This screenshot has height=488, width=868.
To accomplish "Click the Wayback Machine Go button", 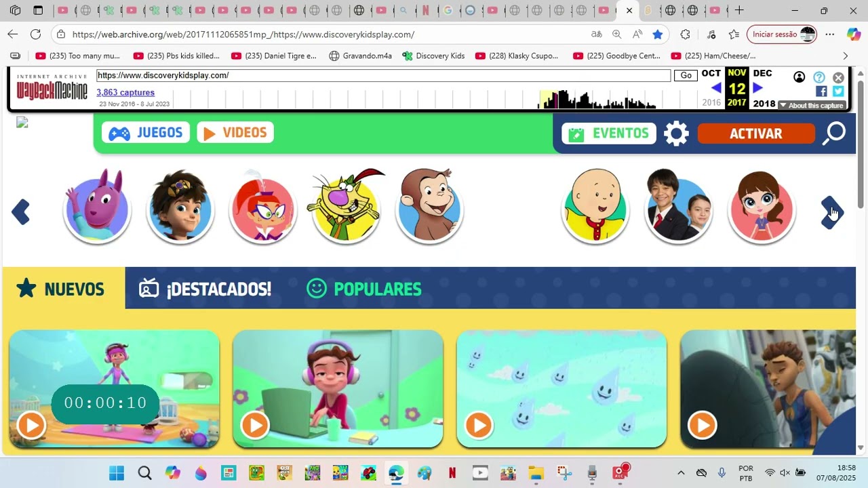I will (686, 75).
